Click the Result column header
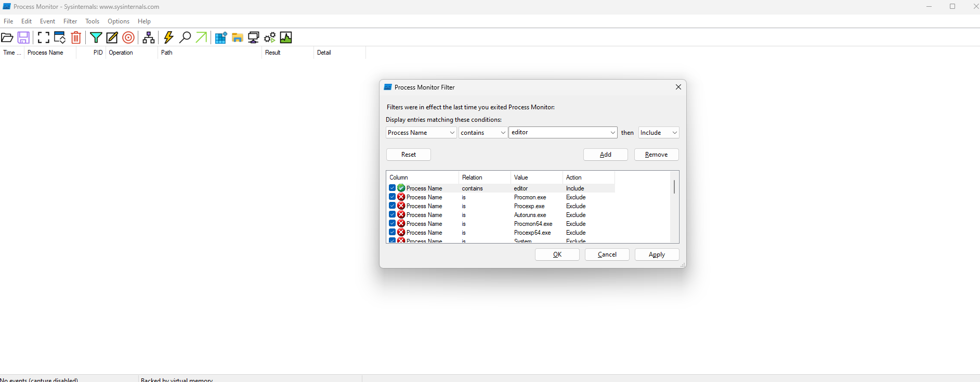Viewport: 980px width, 382px height. point(288,53)
